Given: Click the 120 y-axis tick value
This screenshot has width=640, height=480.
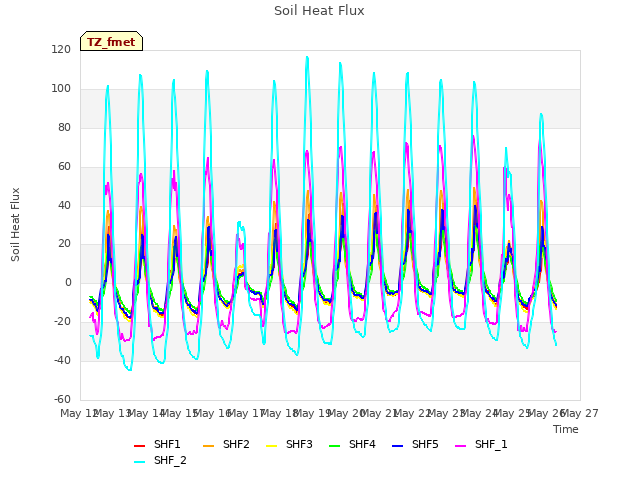Looking at the screenshot, I should (x=61, y=50).
